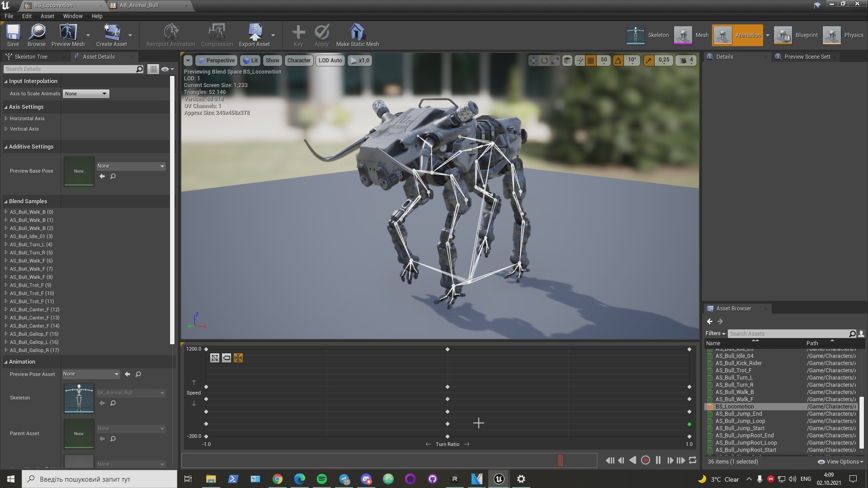Toggle rotation snap angle icon
The image size is (868, 488).
point(618,60)
